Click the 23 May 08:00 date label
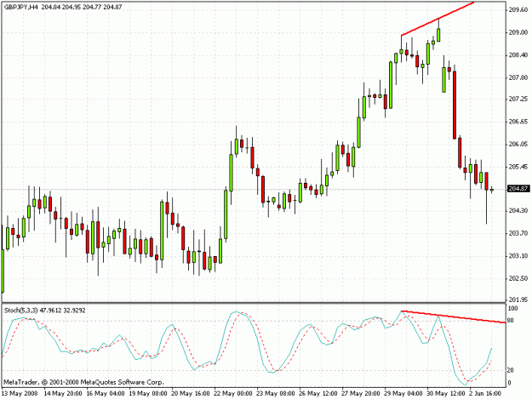 click(276, 394)
